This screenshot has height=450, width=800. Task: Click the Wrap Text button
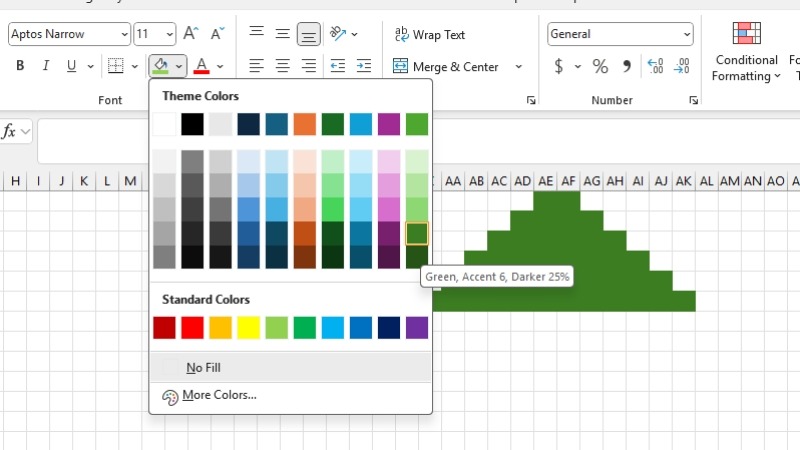tap(430, 34)
